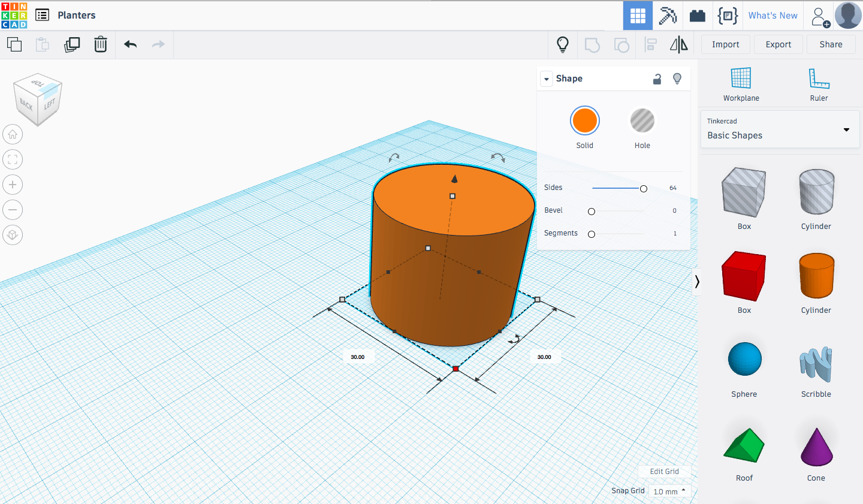Collapse the Shape panel arrow
Image resolution: width=863 pixels, height=504 pixels.
(x=547, y=79)
